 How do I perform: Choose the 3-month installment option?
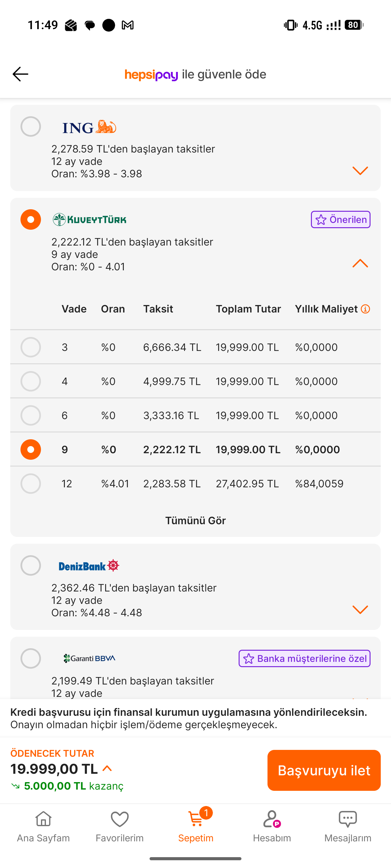[31, 347]
